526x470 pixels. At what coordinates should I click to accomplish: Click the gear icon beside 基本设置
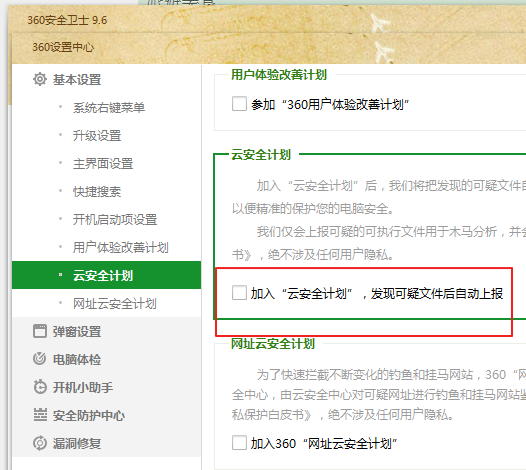[40, 80]
